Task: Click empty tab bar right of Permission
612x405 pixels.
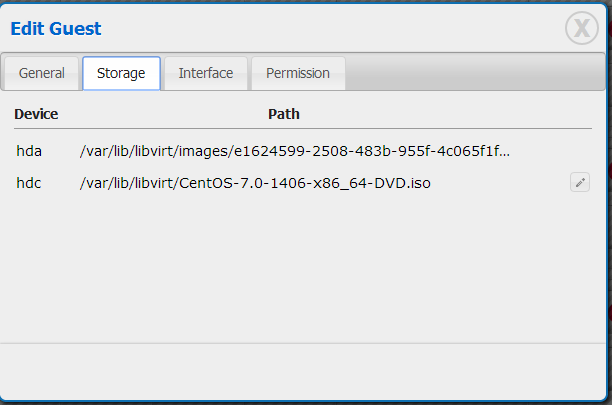Action: coord(470,73)
